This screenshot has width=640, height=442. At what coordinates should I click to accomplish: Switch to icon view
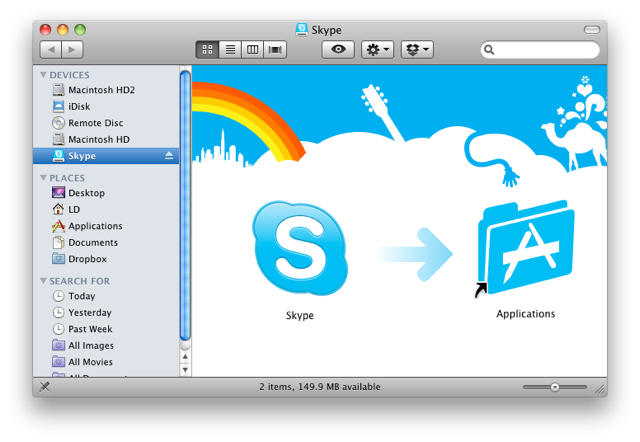pyautogui.click(x=208, y=49)
